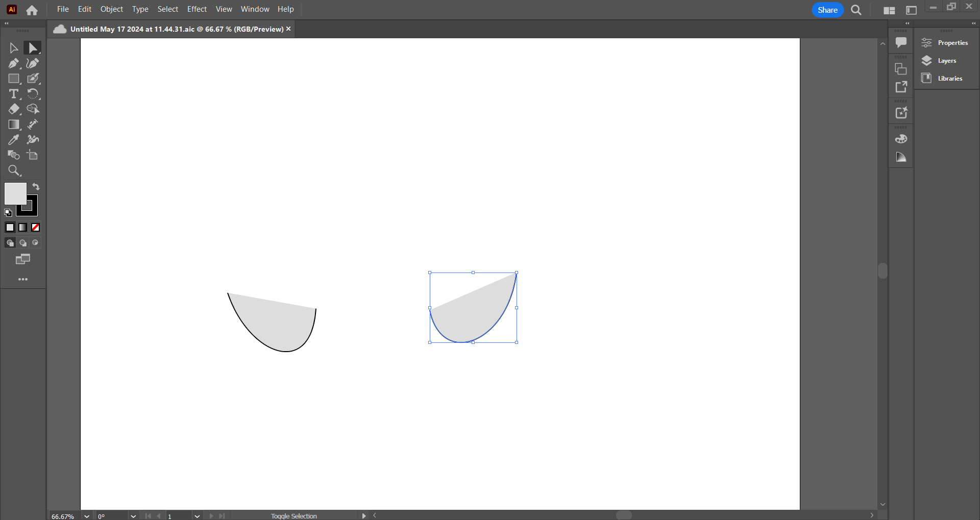Swap fill and stroke colors
Viewport: 980px width, 520px height.
click(x=36, y=187)
